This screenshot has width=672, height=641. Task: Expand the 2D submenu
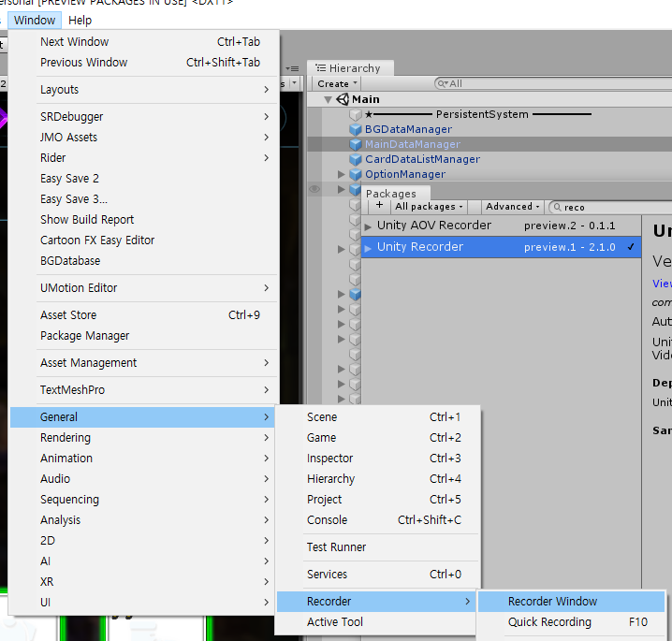pyautogui.click(x=143, y=540)
